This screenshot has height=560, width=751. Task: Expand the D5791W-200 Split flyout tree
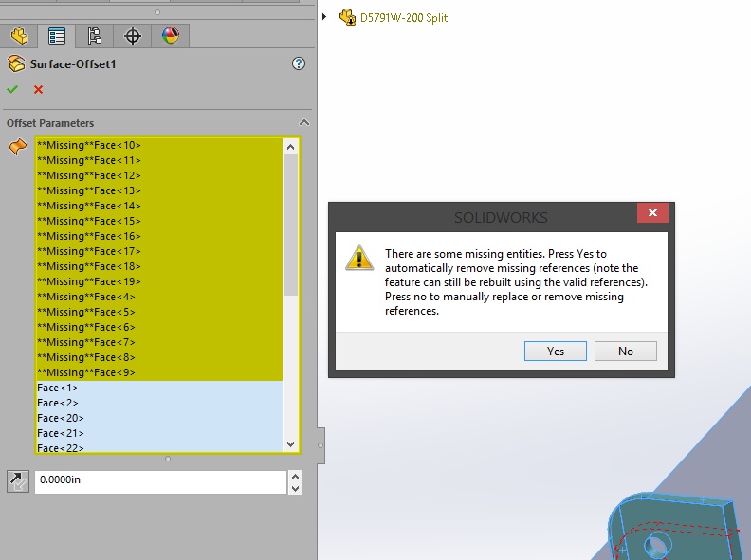click(x=324, y=17)
